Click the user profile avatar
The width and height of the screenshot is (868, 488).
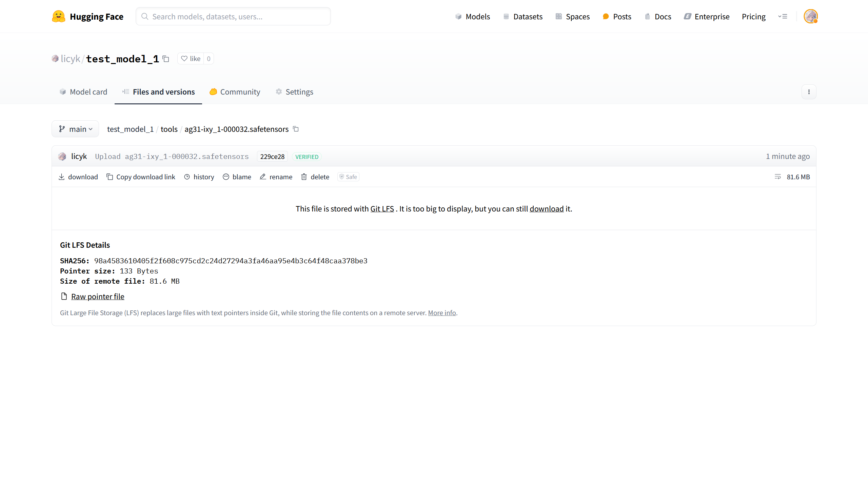[x=810, y=16]
